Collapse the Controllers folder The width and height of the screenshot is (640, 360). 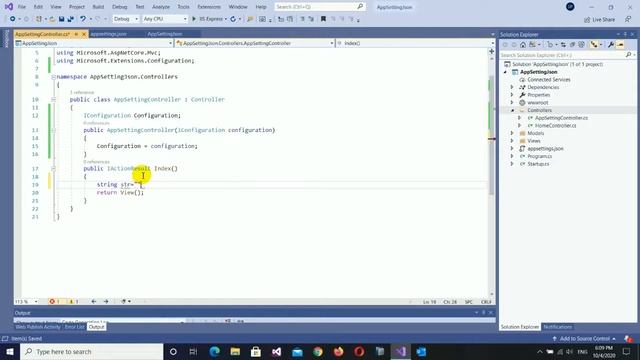click(x=513, y=110)
